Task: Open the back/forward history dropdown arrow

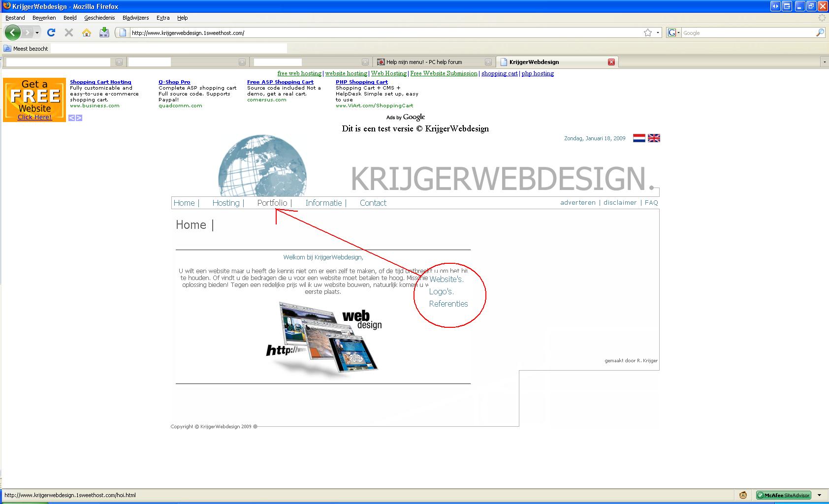Action: click(x=37, y=33)
